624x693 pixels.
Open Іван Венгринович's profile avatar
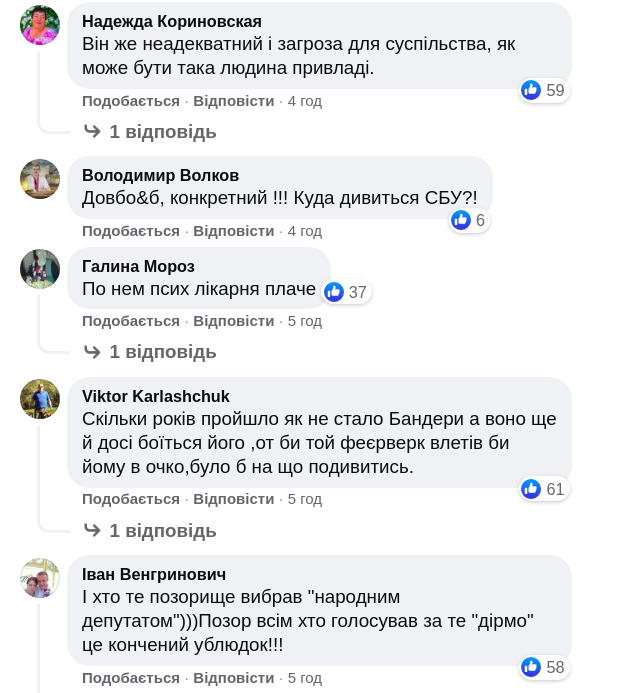coord(40,578)
